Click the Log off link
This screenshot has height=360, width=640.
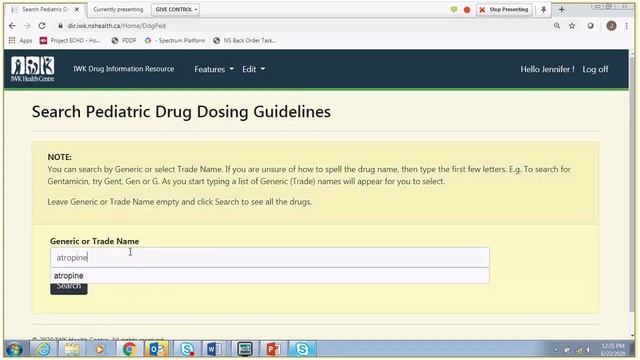pos(595,69)
